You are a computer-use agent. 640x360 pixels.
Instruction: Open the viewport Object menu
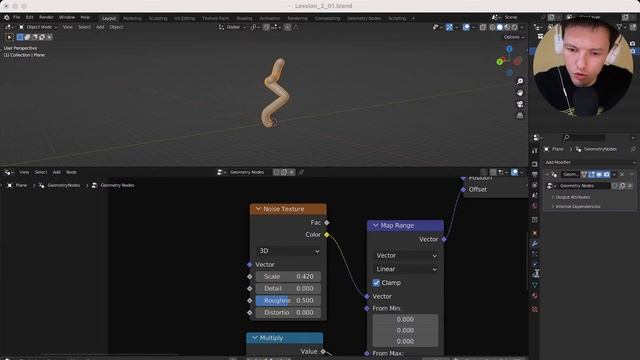click(116, 27)
